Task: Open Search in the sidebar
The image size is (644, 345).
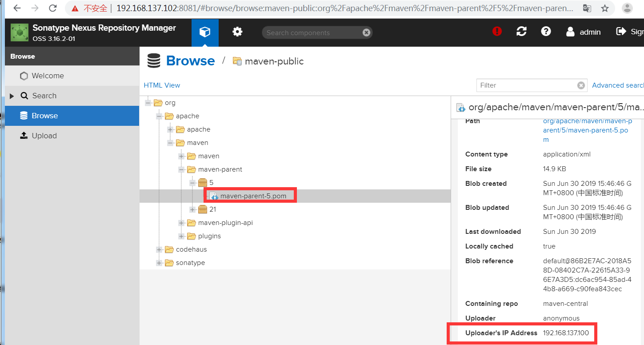Action: (72, 96)
